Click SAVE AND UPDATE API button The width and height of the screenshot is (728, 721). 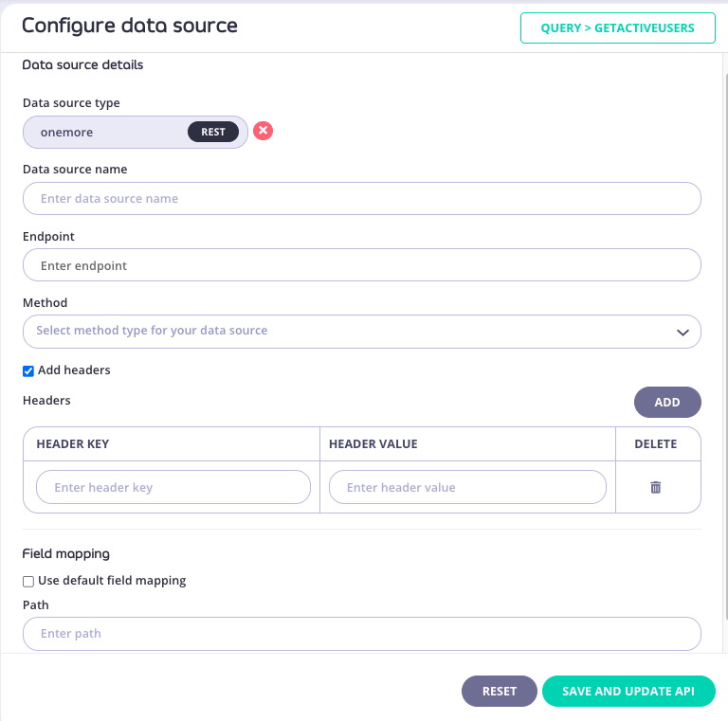coord(628,692)
